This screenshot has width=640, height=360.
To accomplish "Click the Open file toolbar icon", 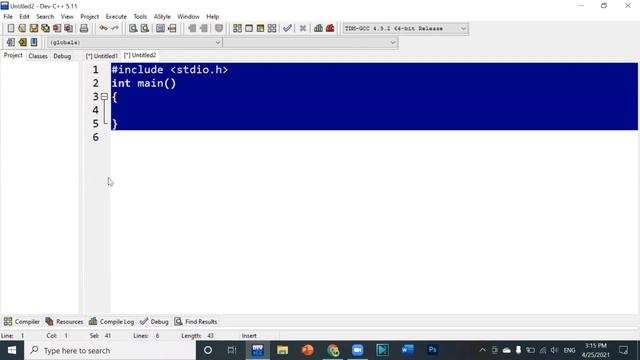I will coord(22,28).
